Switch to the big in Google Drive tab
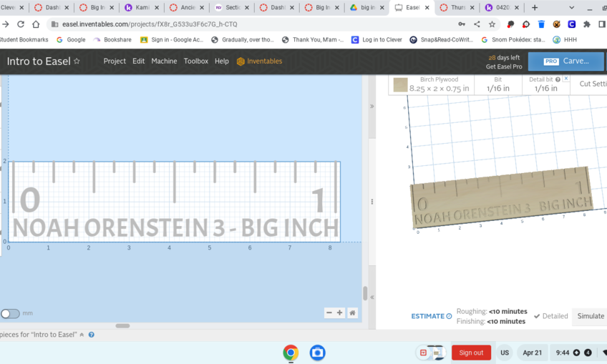This screenshot has width=607, height=364. [x=367, y=7]
